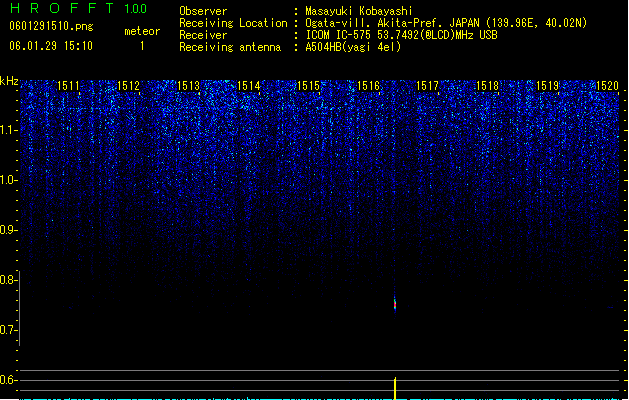Click the 1516 time marker label
This screenshot has height=400, width=629.
pos(368,85)
